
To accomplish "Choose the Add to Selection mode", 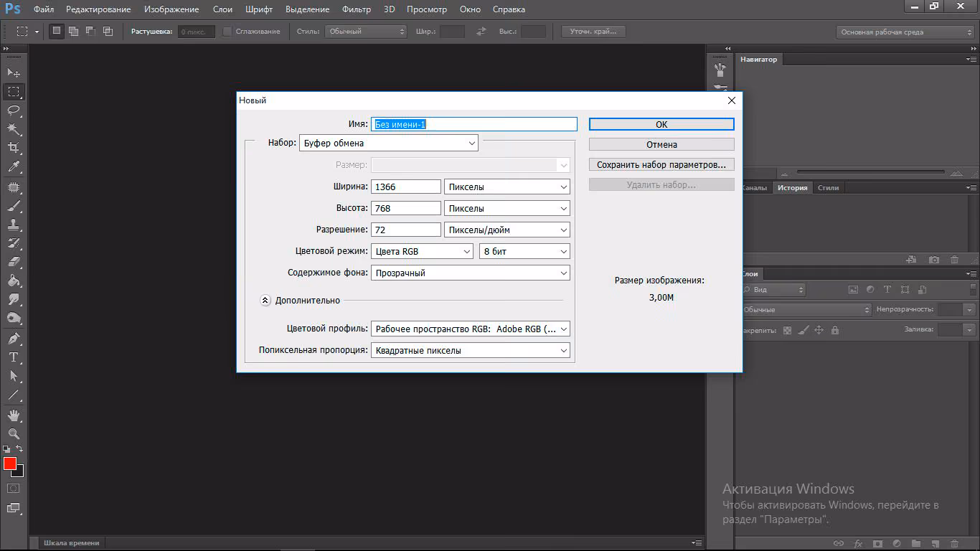I will coord(74,31).
